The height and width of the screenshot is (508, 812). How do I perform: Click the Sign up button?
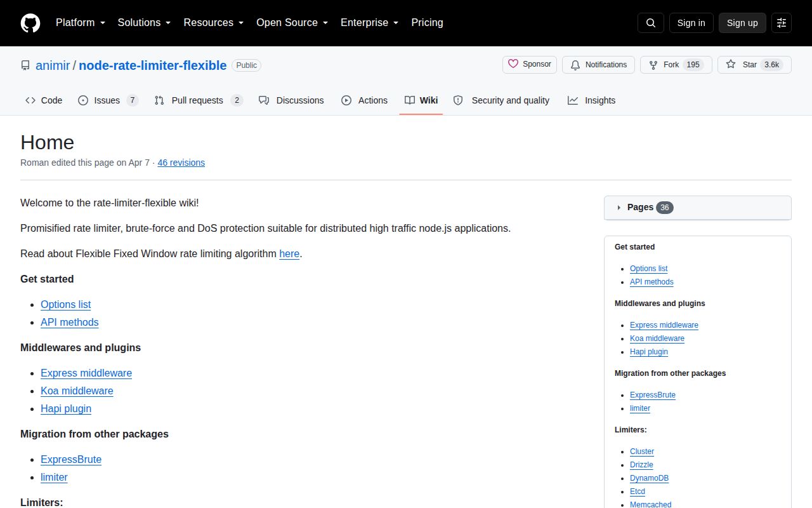point(742,23)
